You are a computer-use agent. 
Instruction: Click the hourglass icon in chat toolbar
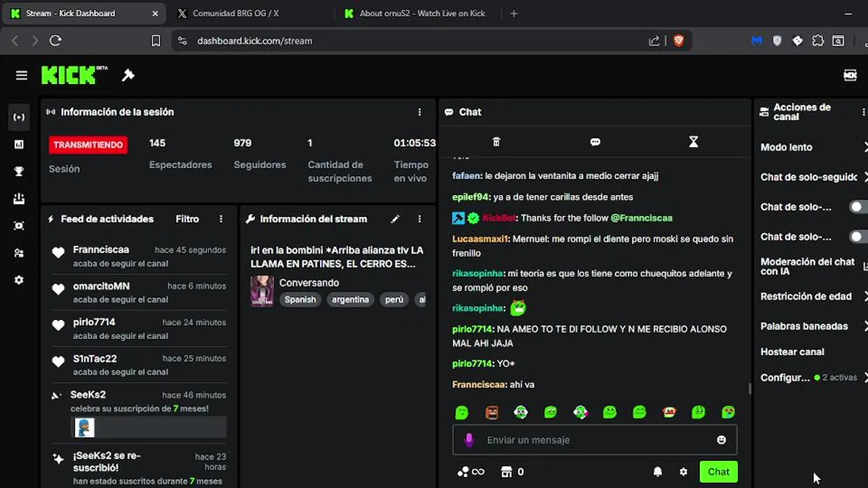pos(693,142)
